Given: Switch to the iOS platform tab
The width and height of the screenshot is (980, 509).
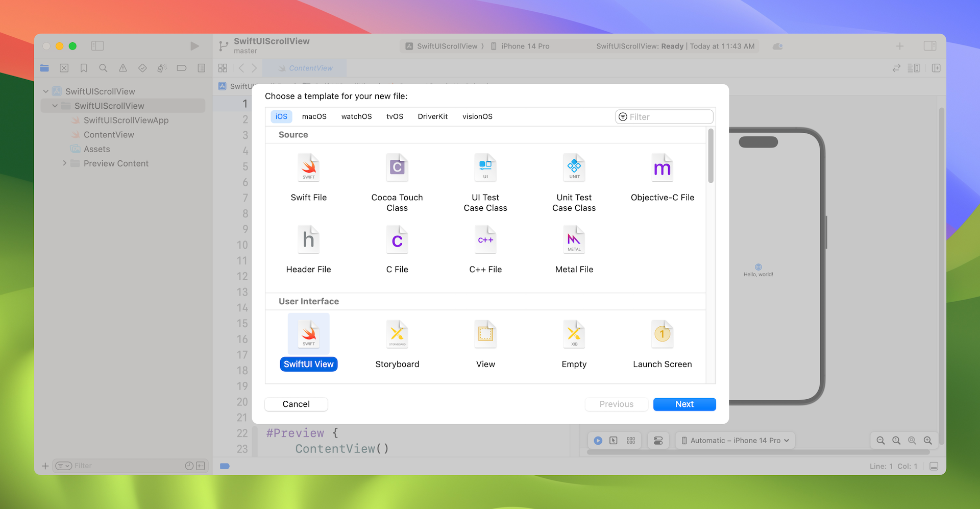Looking at the screenshot, I should tap(281, 116).
